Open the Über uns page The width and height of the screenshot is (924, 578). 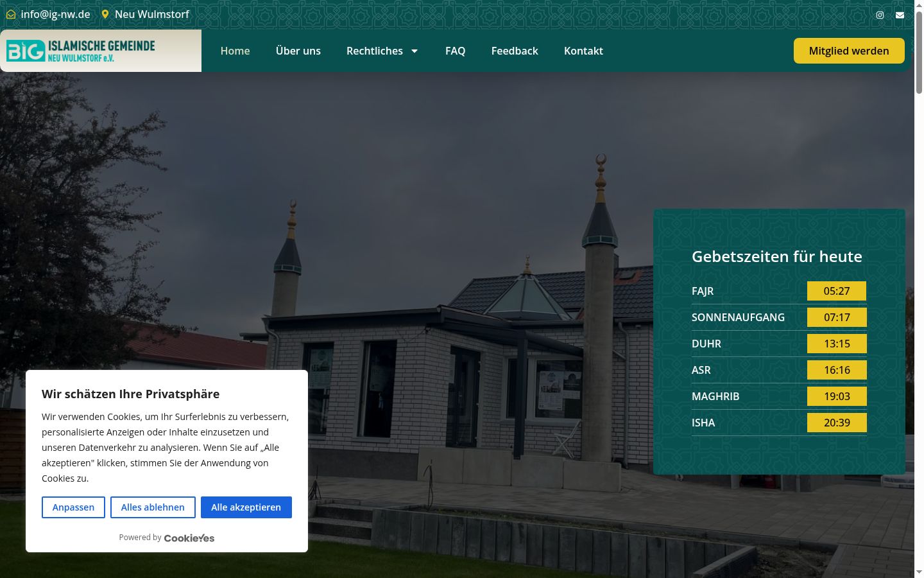pyautogui.click(x=298, y=51)
